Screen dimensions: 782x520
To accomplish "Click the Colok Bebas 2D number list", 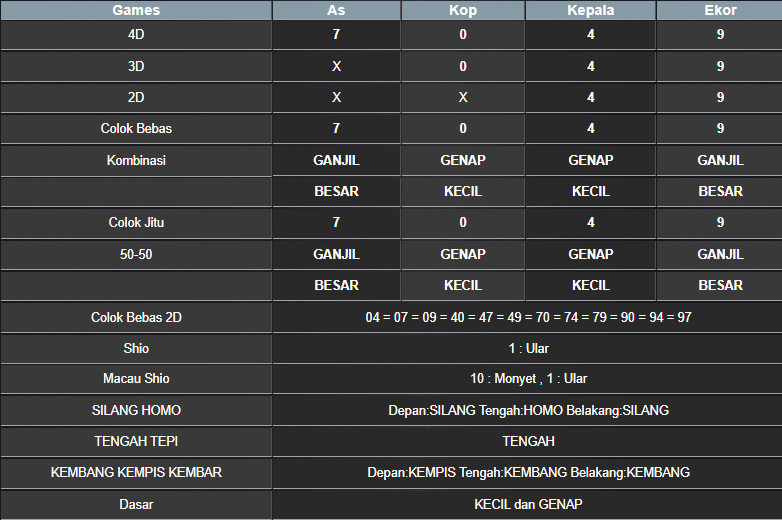I will click(x=528, y=318).
